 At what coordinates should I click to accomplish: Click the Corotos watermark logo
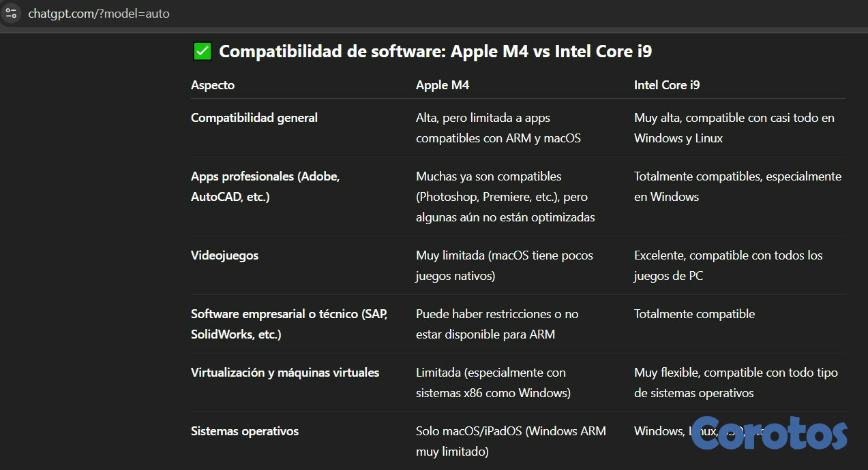pyautogui.click(x=769, y=434)
